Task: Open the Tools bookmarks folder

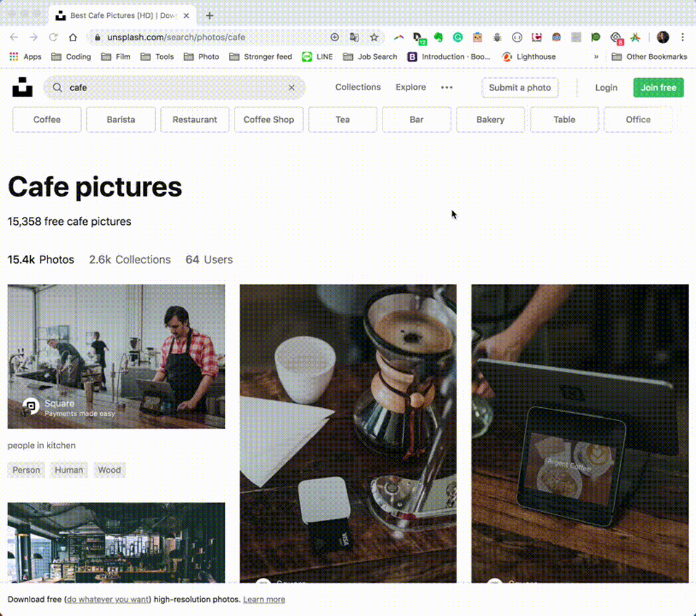Action: pos(157,57)
